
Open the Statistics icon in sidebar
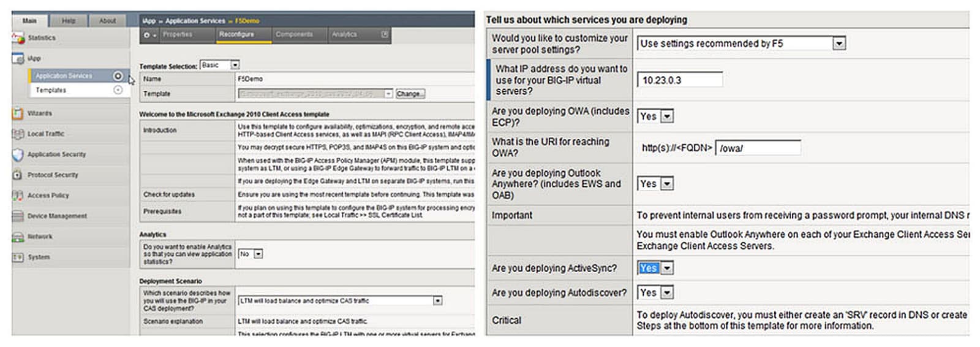tap(18, 38)
